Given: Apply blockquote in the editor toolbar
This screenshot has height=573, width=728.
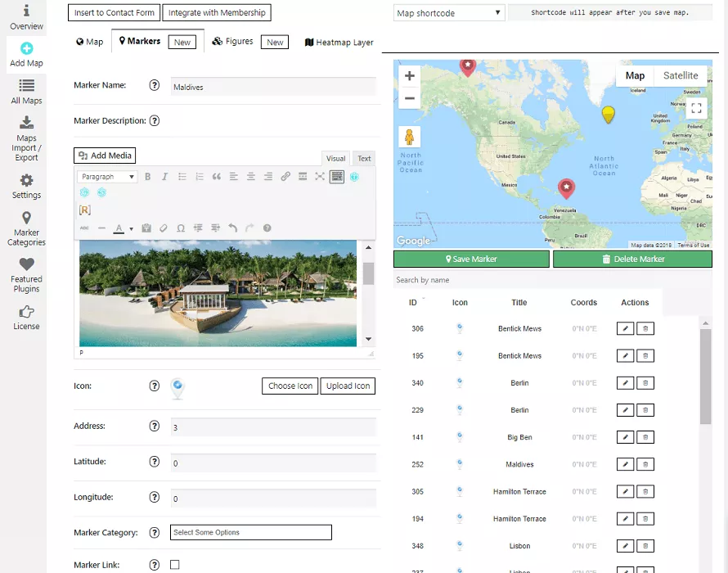Looking at the screenshot, I should tap(216, 177).
